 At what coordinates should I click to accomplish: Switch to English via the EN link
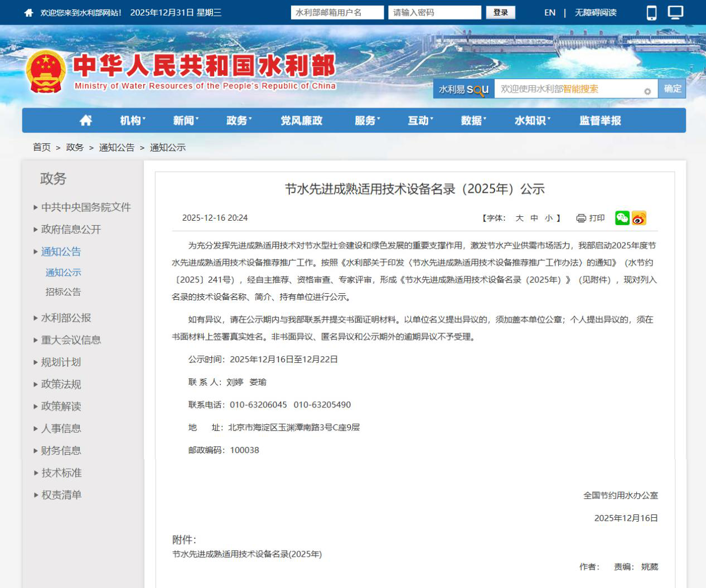click(549, 12)
